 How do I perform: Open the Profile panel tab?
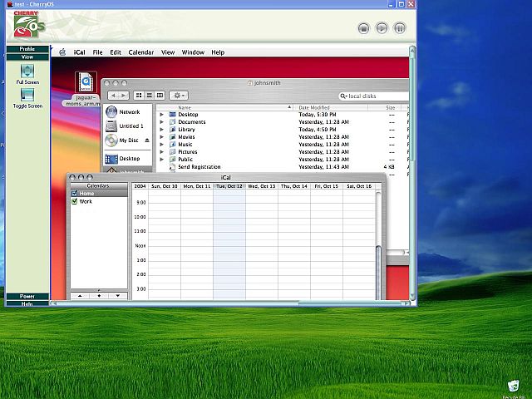(27, 49)
